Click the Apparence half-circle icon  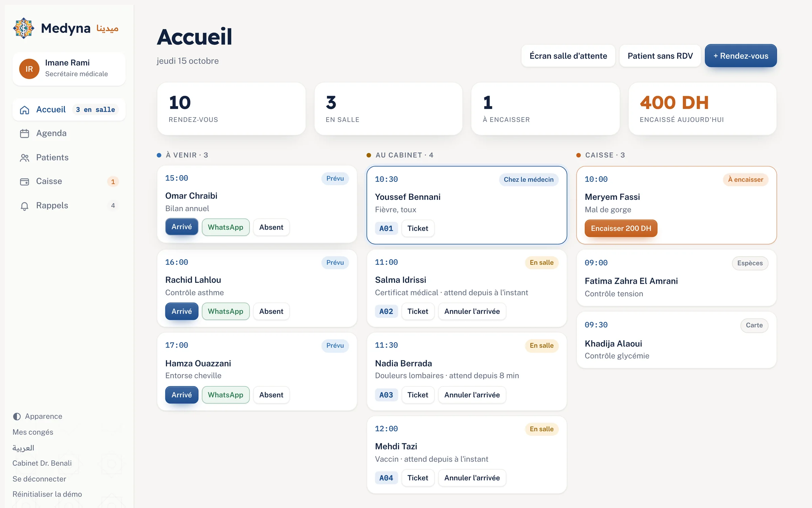coord(17,417)
